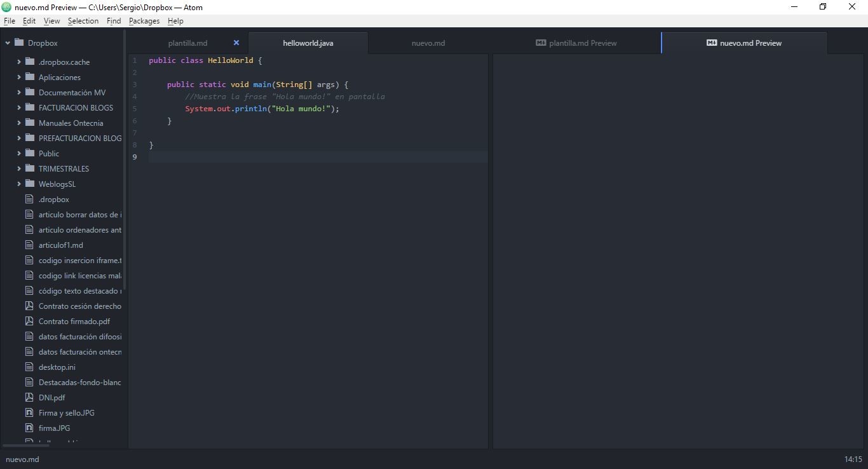Expand the Public folder chevron

[x=19, y=153]
